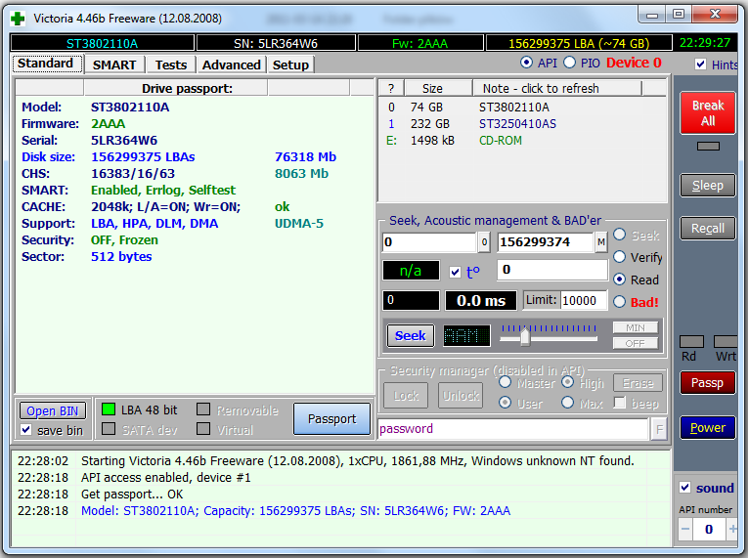Select the PIO access radio button
This screenshot has height=560, width=749.
[x=570, y=63]
